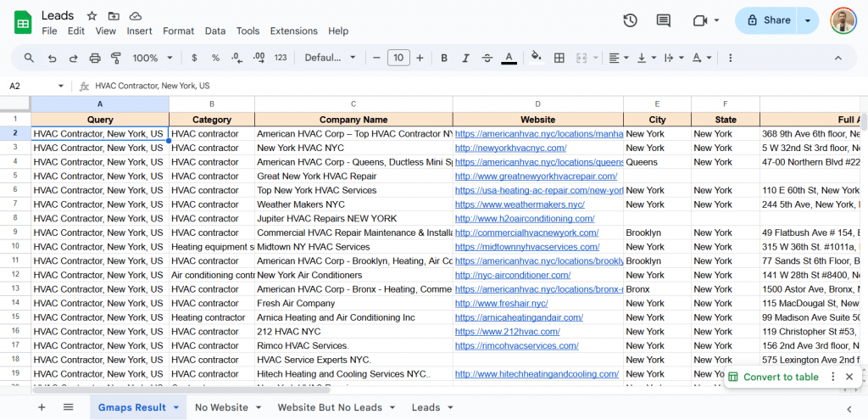Viewport: 868px width, 420px height.
Task: Toggle bold formatting
Action: (x=444, y=58)
